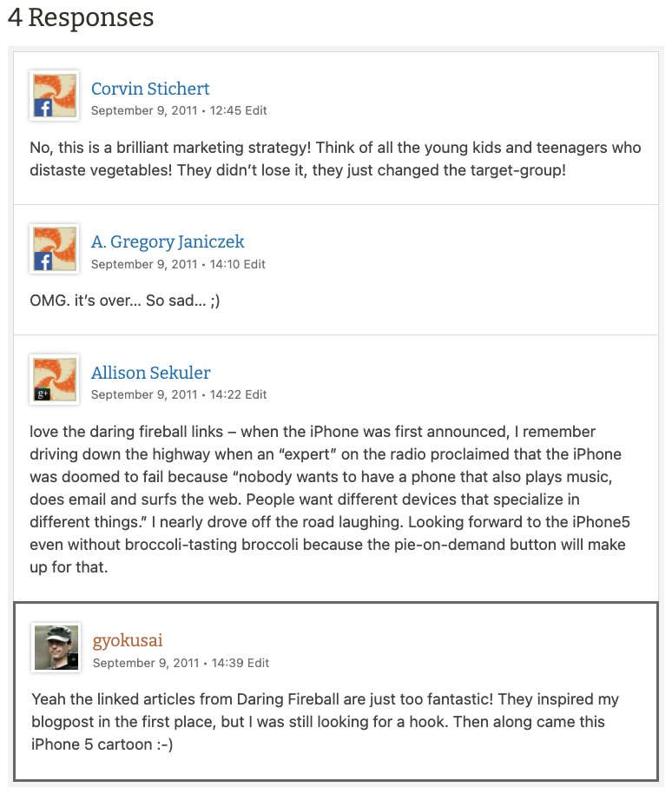Edit Allison Sekuler's 14:22 comment
The image size is (672, 794).
[256, 394]
